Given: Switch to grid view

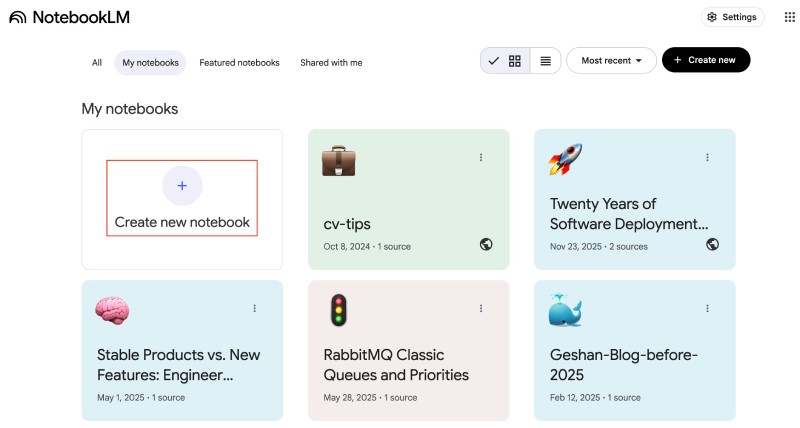Looking at the screenshot, I should [505, 61].
